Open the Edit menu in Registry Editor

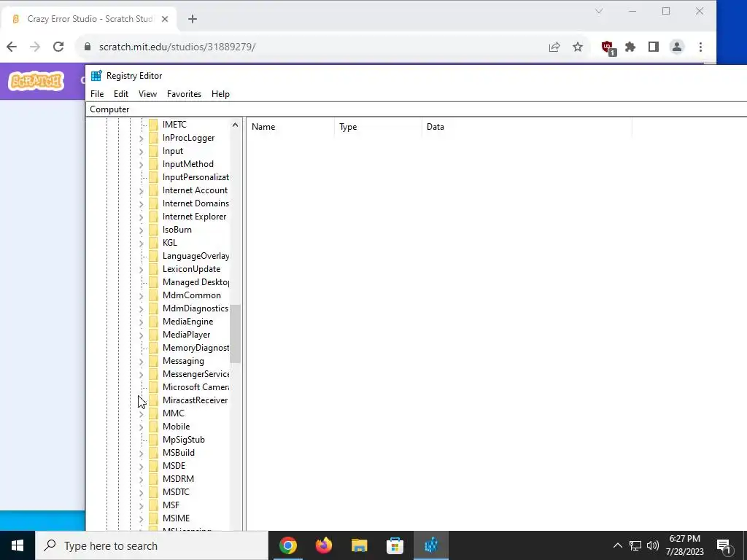click(x=121, y=94)
